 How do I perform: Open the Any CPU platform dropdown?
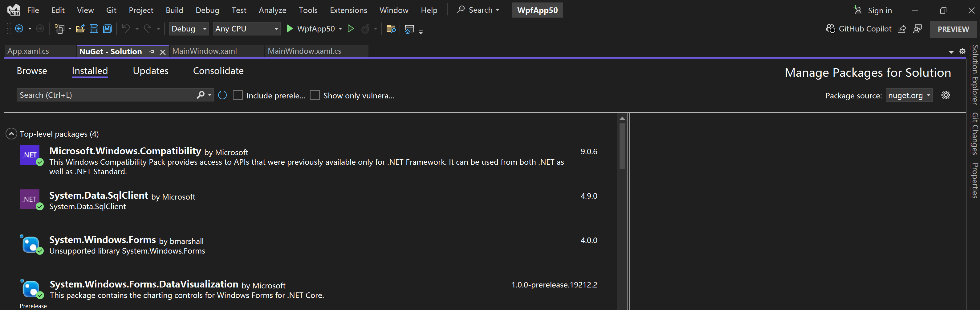(x=247, y=29)
